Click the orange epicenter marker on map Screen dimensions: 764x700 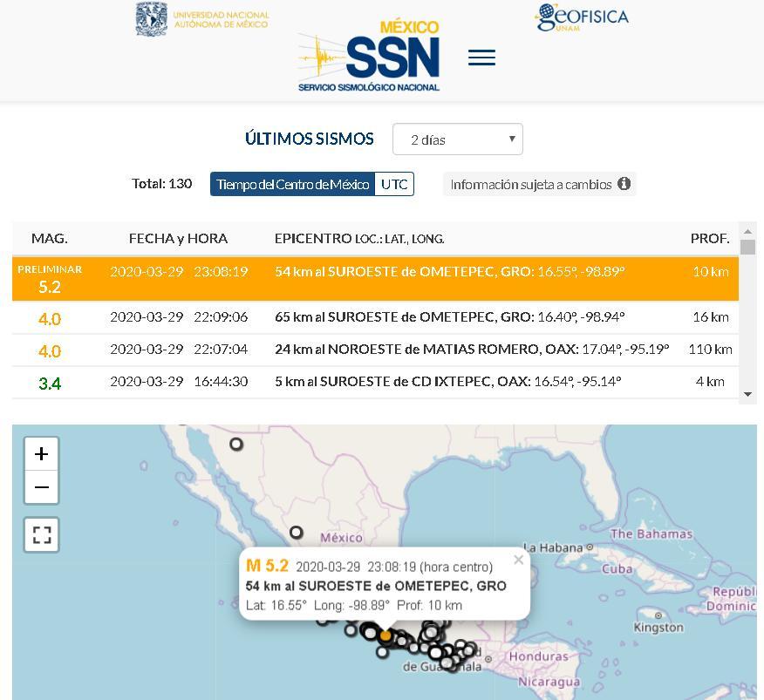(x=385, y=636)
